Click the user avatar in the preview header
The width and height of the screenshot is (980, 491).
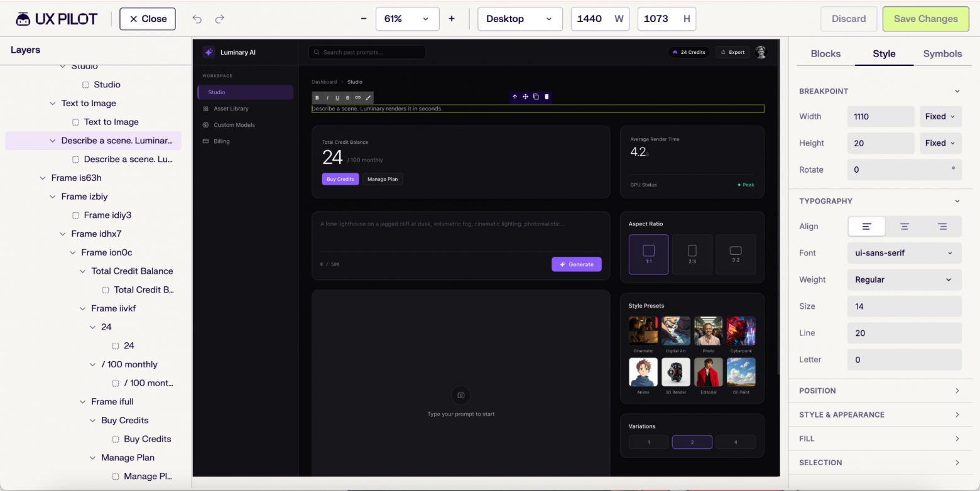tap(761, 52)
